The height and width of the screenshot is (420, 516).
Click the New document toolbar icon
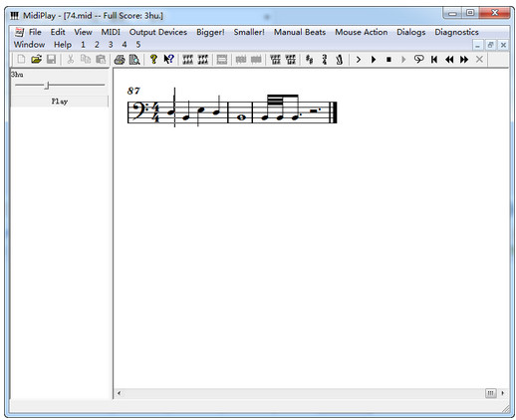coord(21,60)
